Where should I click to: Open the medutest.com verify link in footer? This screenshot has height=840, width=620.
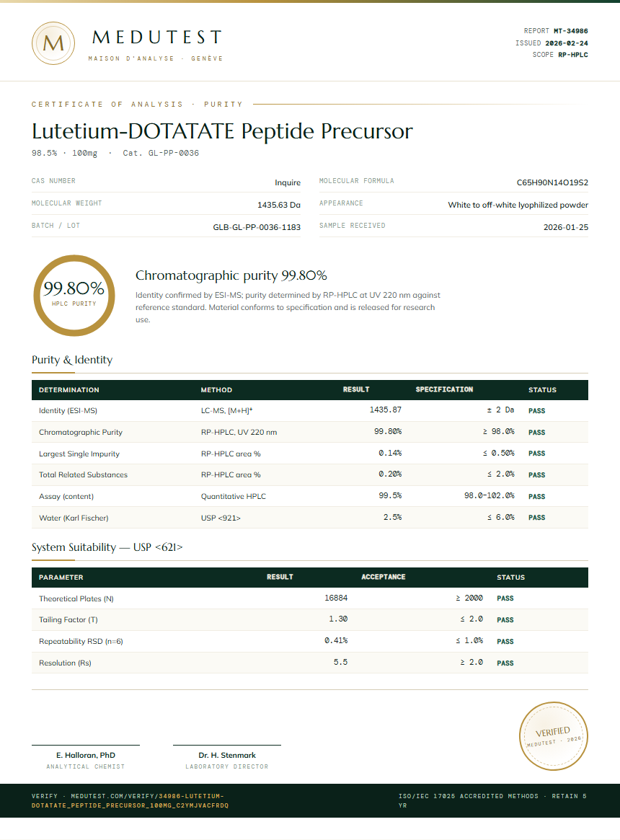[x=130, y=800]
